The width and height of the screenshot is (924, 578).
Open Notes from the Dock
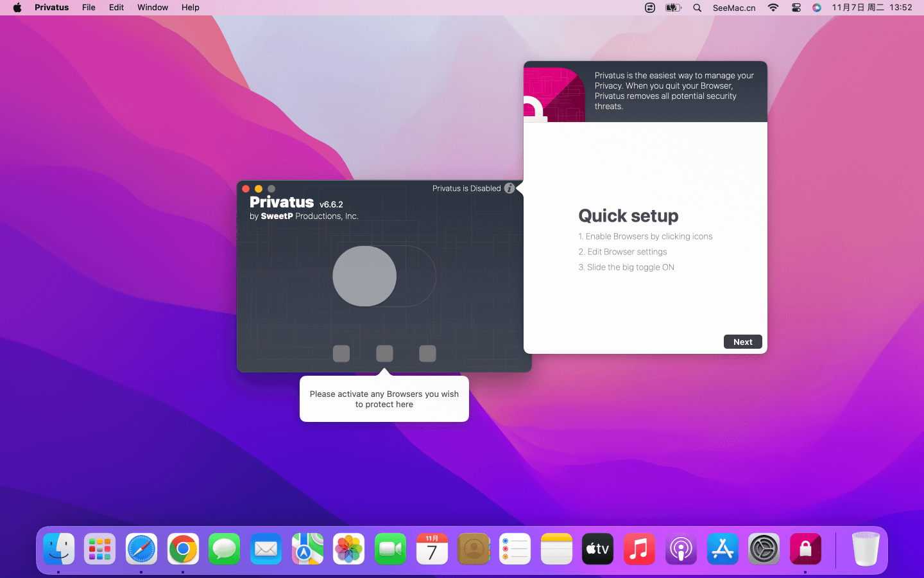point(556,549)
